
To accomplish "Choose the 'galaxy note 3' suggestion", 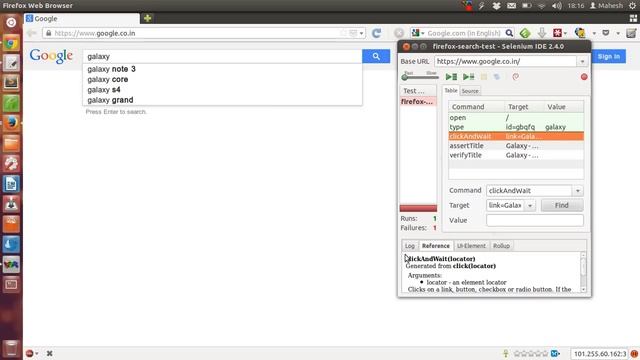I will point(222,69).
